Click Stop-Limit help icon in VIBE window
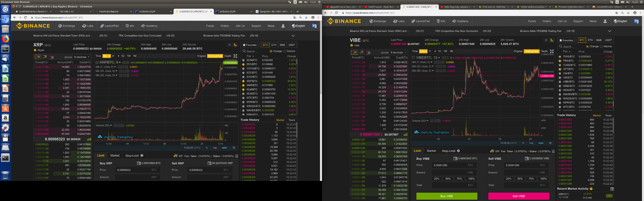Image resolution: width=644 pixels, height=201 pixels. coord(458,151)
